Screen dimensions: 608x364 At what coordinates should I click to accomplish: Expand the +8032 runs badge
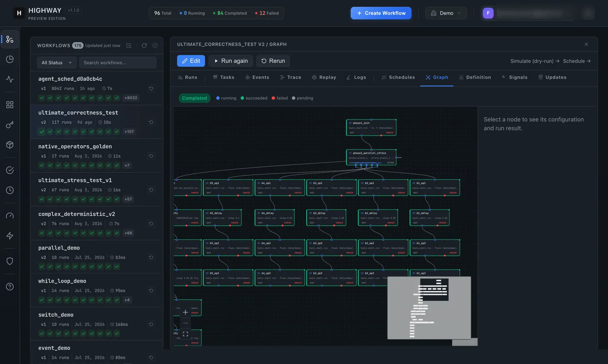coord(131,98)
